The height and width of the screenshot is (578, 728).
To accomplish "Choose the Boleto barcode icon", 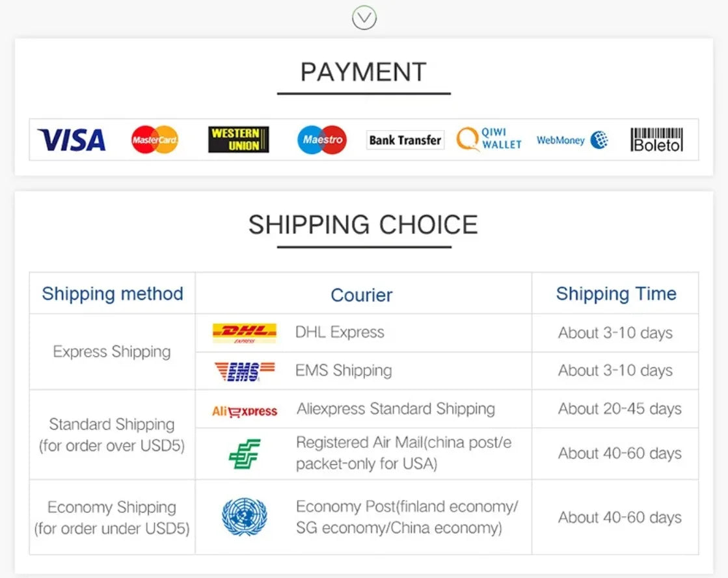I will [657, 140].
